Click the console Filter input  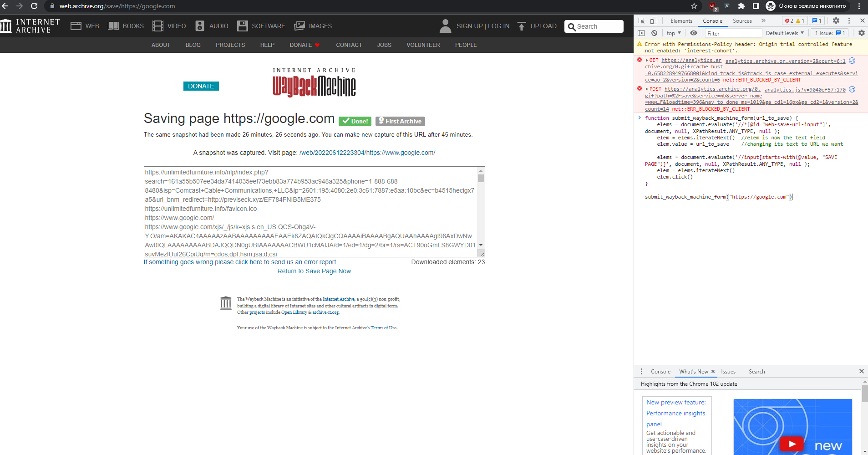[x=733, y=33]
